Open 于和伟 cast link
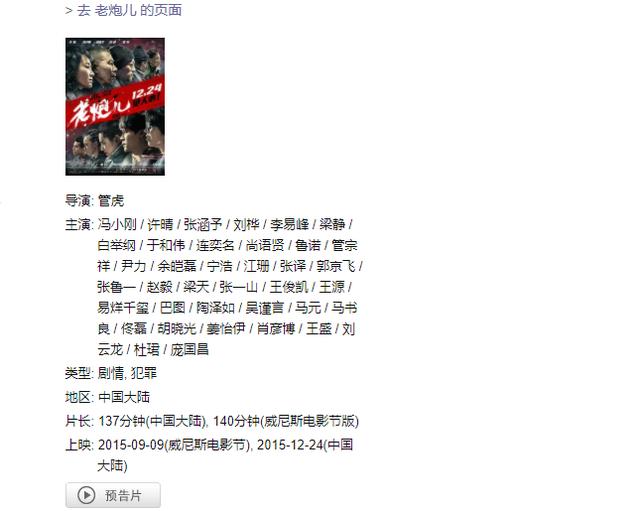This screenshot has width=640, height=511. [x=166, y=245]
